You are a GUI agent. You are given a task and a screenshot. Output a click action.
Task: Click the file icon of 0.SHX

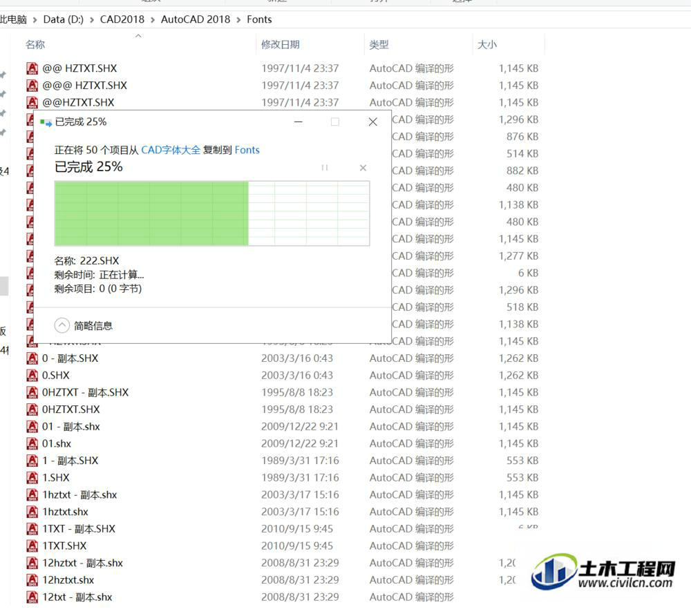[32, 376]
